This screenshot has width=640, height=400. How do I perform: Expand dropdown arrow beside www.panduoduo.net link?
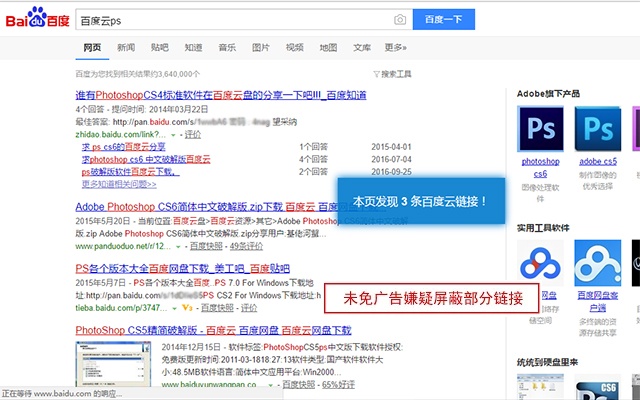click(x=178, y=247)
